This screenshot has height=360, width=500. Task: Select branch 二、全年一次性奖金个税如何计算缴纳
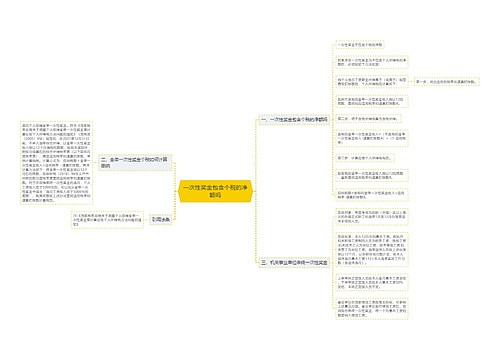click(x=135, y=163)
